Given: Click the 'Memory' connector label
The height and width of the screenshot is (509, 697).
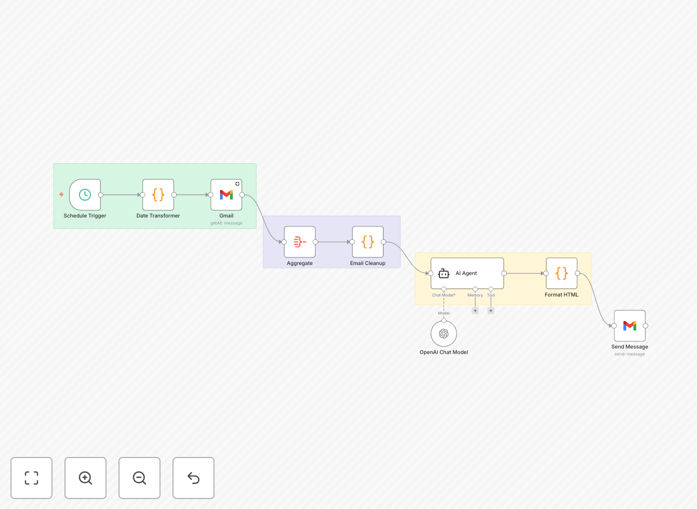Looking at the screenshot, I should coord(475,295).
